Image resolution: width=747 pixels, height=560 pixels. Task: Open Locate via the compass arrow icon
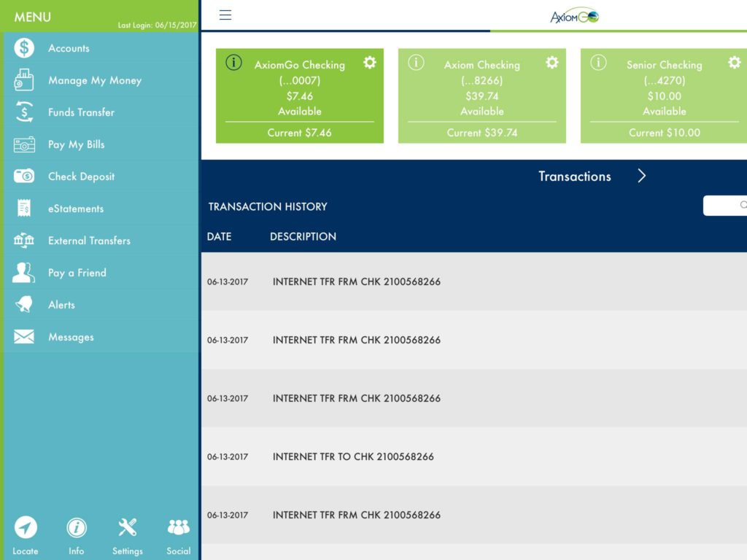pos(26,527)
